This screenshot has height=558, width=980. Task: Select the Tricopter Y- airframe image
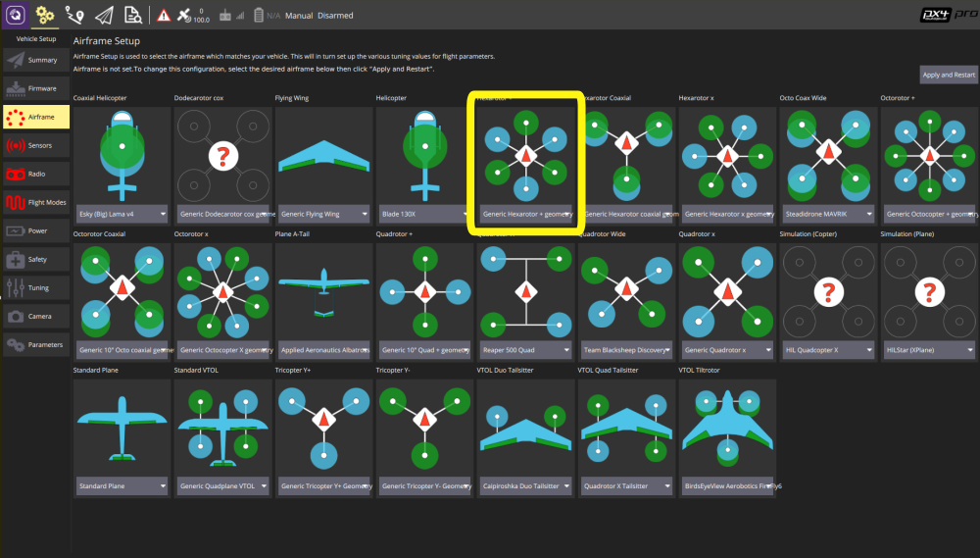425,428
